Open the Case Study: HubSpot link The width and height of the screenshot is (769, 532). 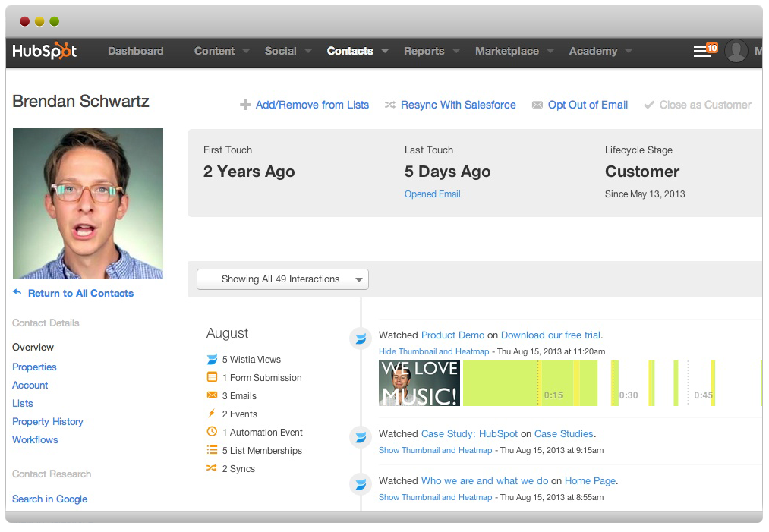click(469, 433)
